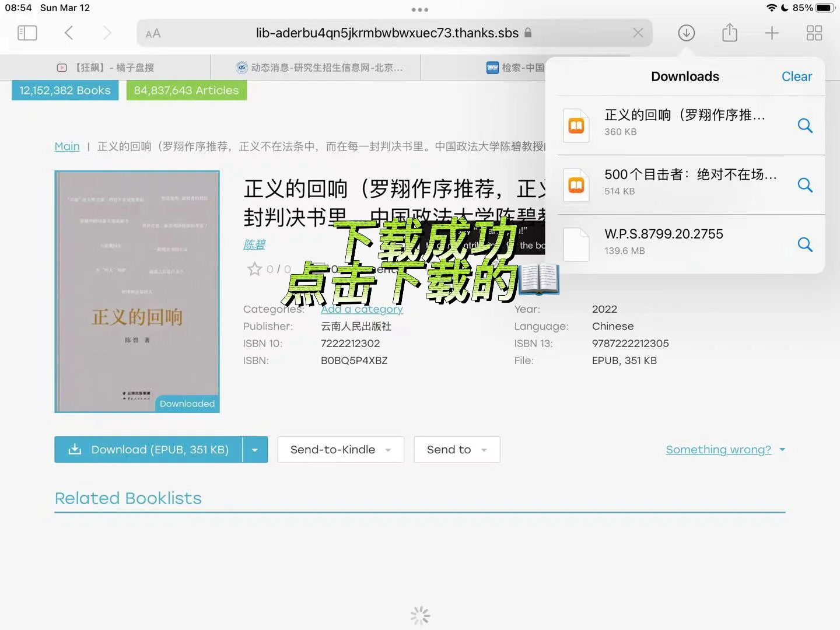Open the Safari downloads toolbar icon
Screen dimensions: 840x630
(687, 33)
